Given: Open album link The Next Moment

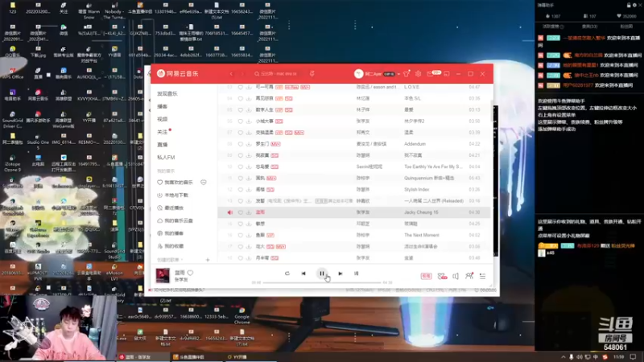Looking at the screenshot, I should [x=421, y=235].
